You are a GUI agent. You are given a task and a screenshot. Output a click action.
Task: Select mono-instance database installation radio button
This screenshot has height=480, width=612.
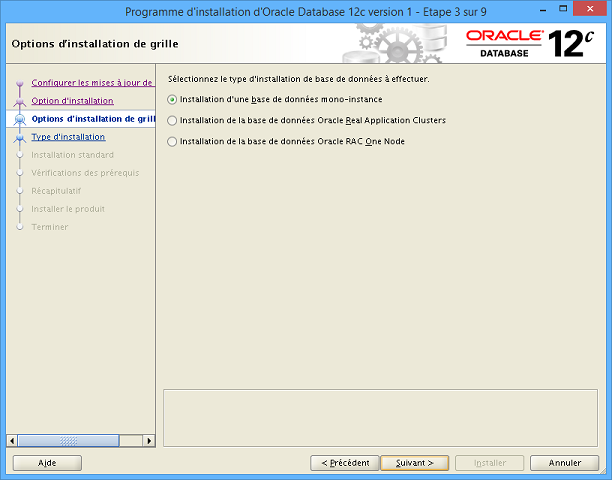(x=172, y=100)
